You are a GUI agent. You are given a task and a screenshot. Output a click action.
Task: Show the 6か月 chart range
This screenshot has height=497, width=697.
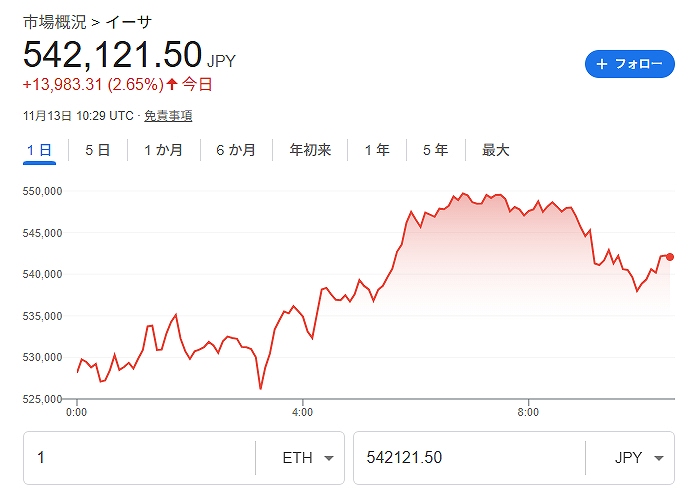236,150
